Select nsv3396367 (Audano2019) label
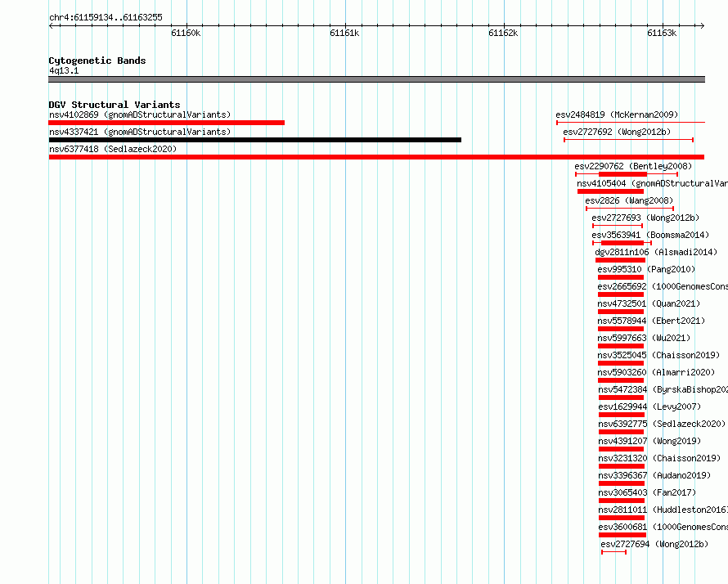This screenshot has width=728, height=584. coord(654,475)
